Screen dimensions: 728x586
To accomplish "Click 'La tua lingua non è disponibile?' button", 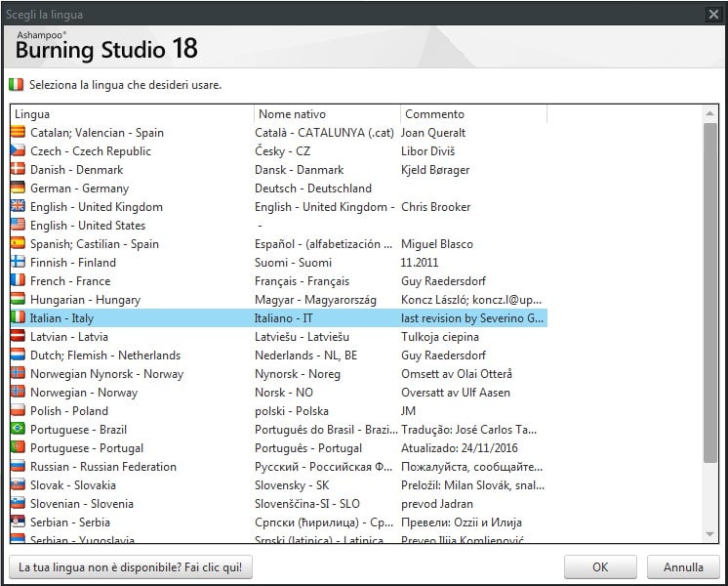I will click(131, 566).
